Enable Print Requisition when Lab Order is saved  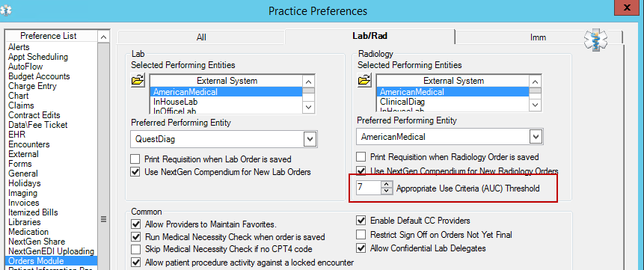135,159
